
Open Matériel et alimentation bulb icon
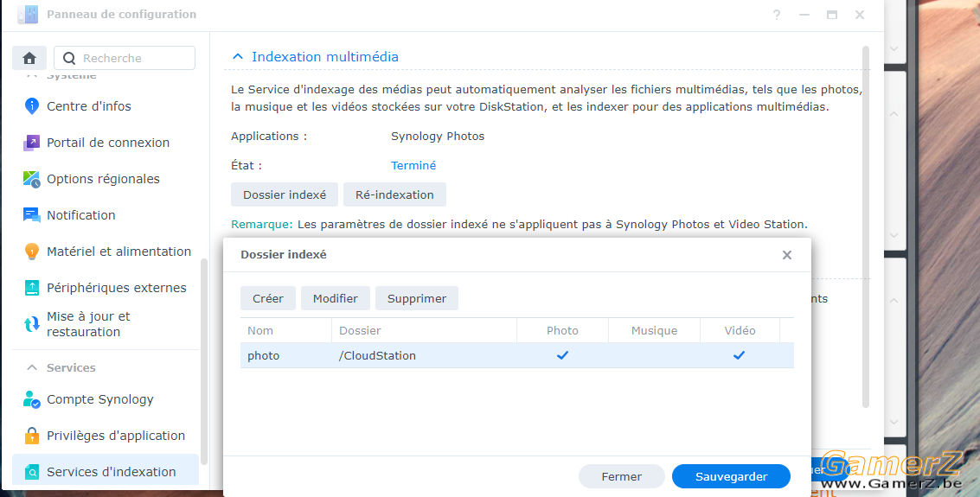[31, 251]
